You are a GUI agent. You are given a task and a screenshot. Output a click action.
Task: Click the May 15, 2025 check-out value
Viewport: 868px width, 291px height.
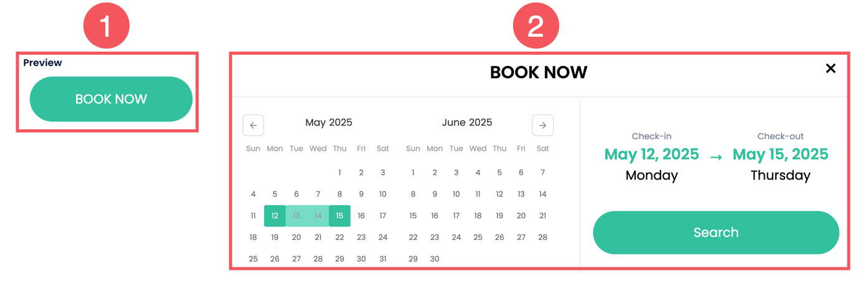(780, 154)
